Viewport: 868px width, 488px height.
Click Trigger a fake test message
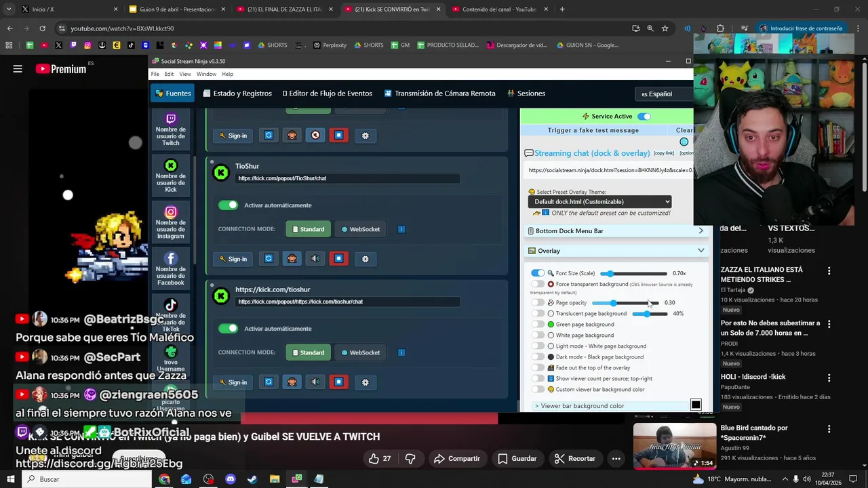click(593, 130)
